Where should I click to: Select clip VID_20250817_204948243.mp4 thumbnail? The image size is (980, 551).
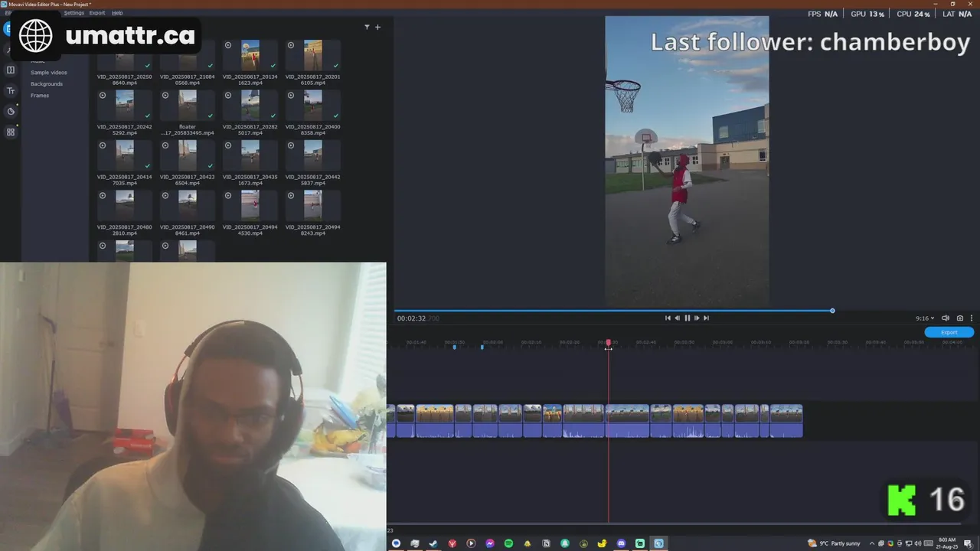pos(313,205)
